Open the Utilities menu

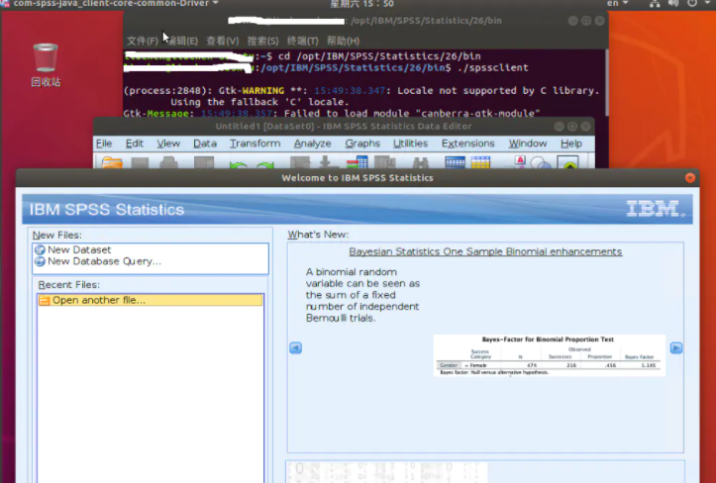[411, 143]
